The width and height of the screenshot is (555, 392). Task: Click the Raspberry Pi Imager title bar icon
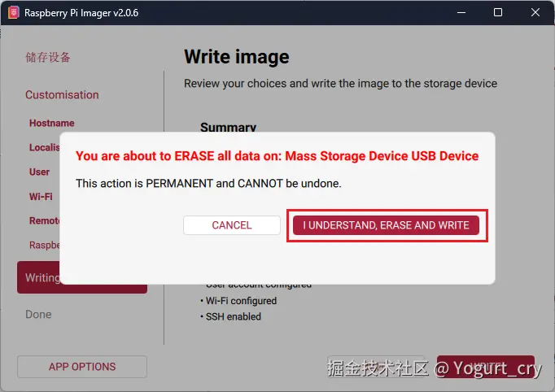tap(13, 12)
